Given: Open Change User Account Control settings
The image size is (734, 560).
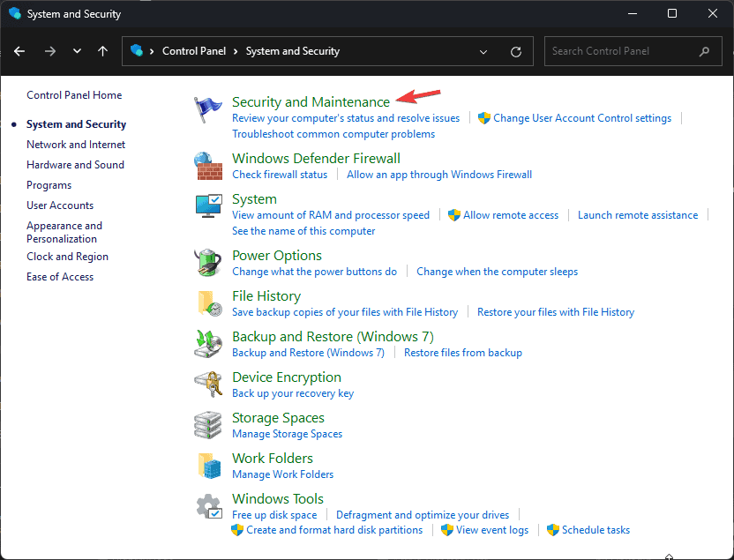Looking at the screenshot, I should (582, 118).
